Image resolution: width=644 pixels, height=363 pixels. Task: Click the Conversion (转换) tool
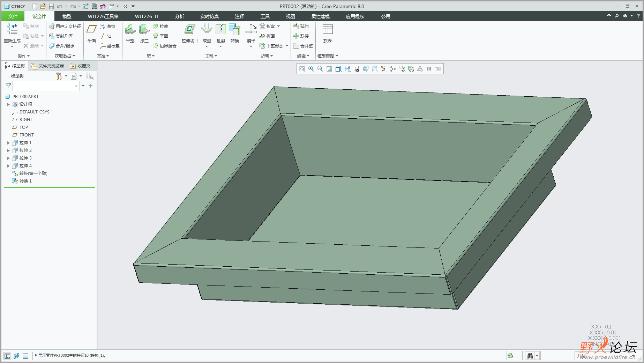pos(235,34)
